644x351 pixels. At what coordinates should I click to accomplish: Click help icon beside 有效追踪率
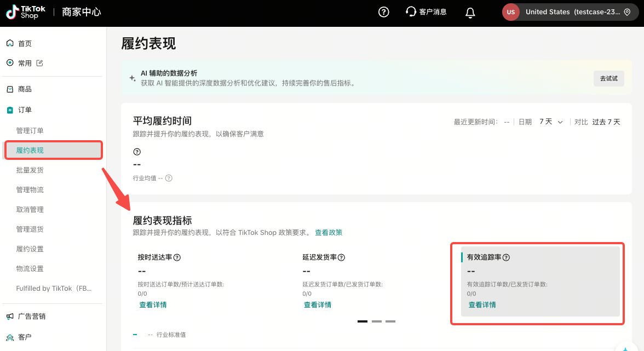506,257
